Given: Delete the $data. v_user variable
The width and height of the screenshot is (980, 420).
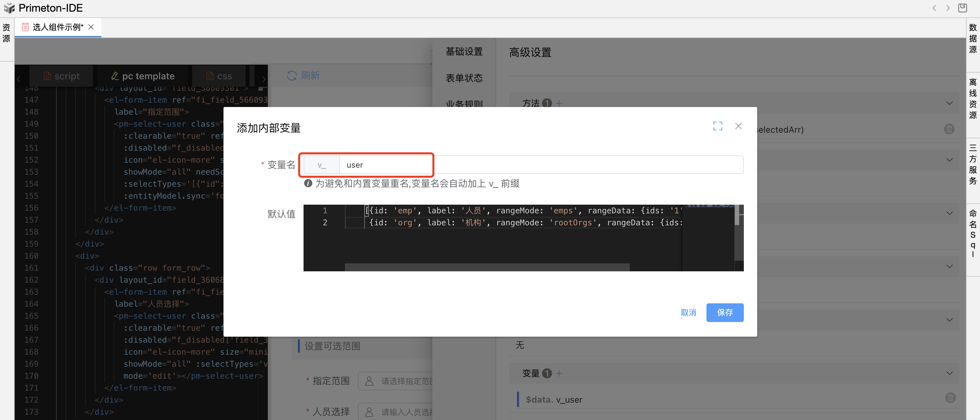Looking at the screenshot, I should (x=950, y=398).
